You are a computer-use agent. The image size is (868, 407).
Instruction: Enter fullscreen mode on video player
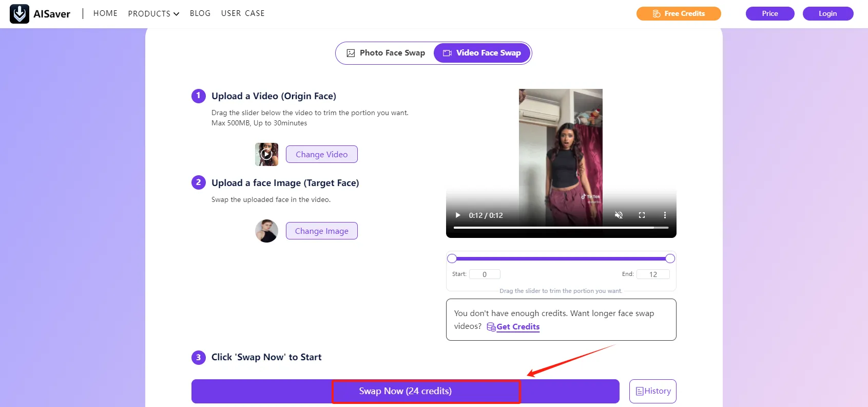click(x=642, y=215)
